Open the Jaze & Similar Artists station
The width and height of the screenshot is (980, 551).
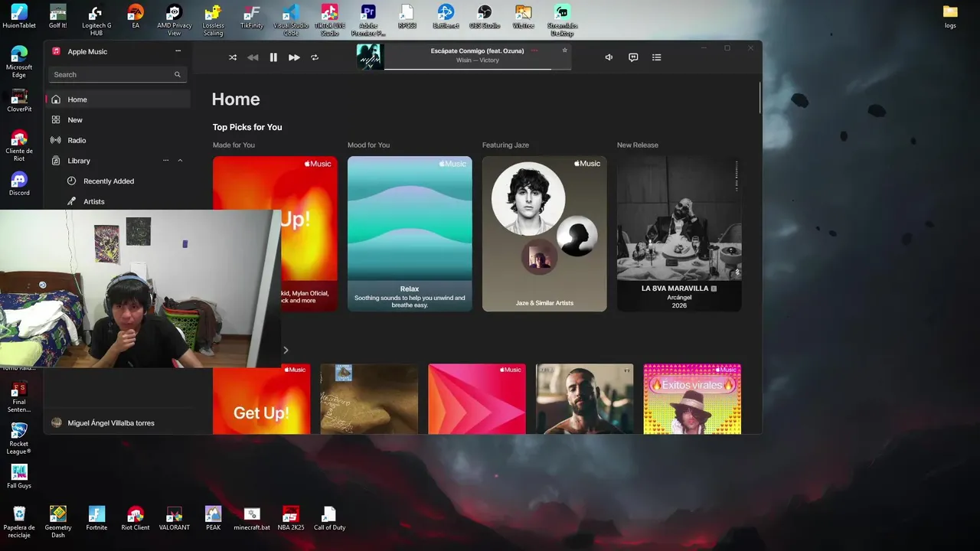pos(544,234)
